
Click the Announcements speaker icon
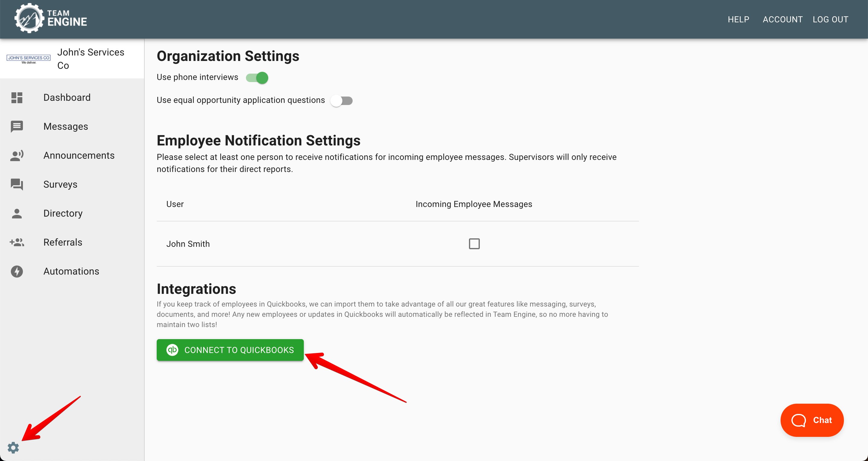(17, 155)
